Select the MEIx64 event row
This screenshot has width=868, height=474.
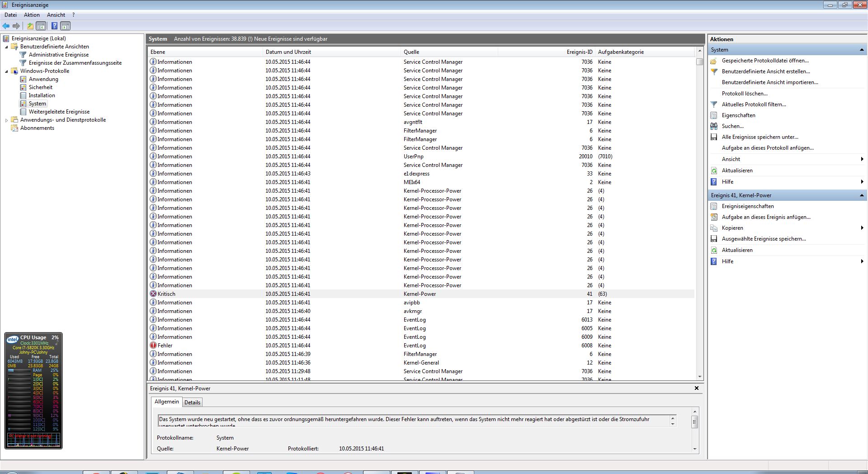click(421, 182)
